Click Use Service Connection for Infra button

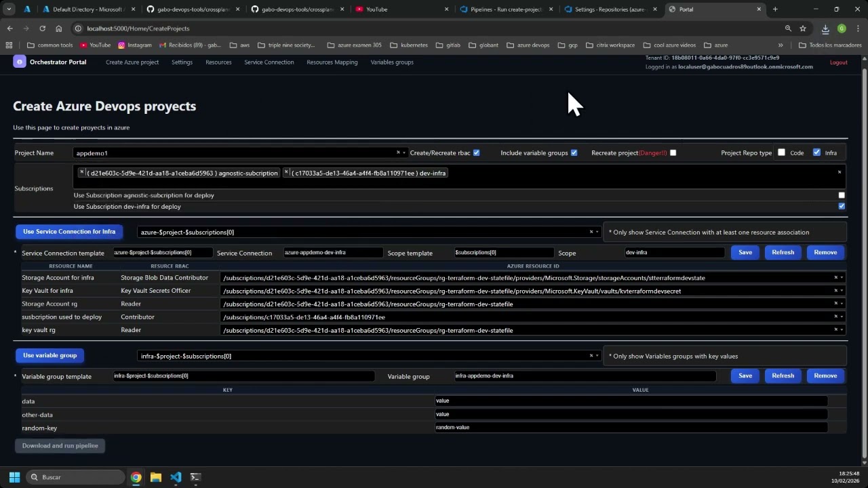[69, 232]
